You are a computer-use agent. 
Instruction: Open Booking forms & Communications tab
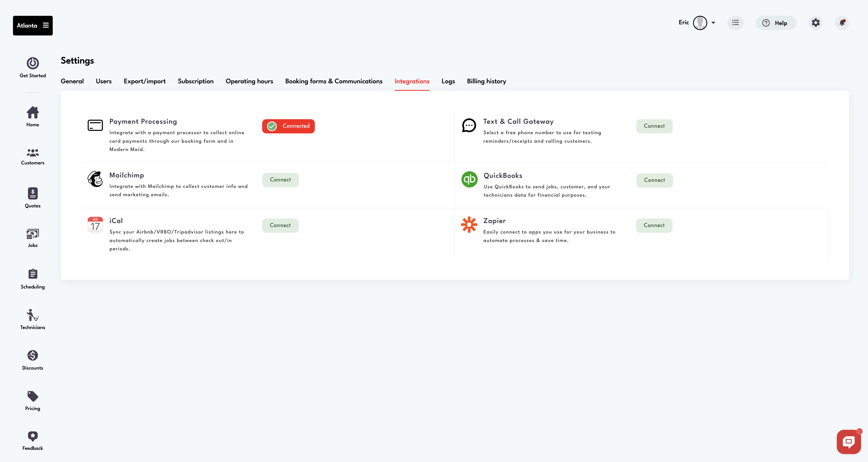334,81
